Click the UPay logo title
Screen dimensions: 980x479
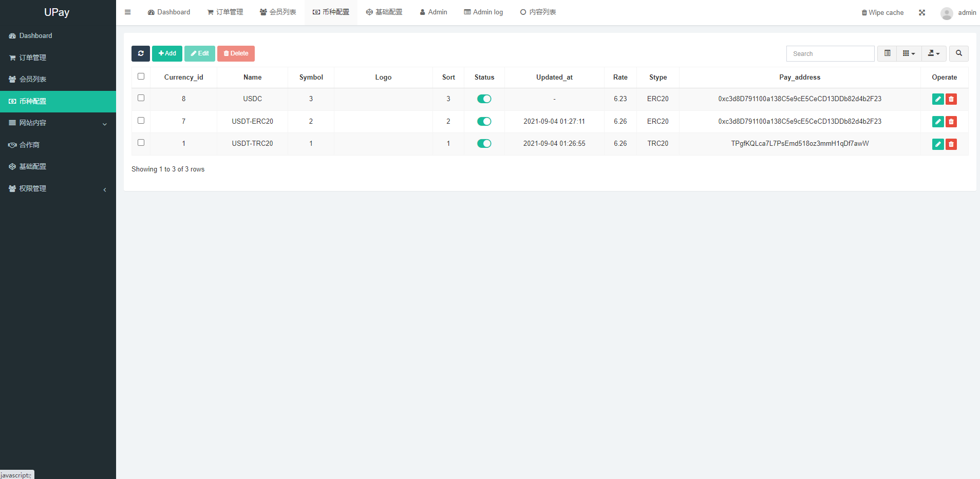(56, 12)
